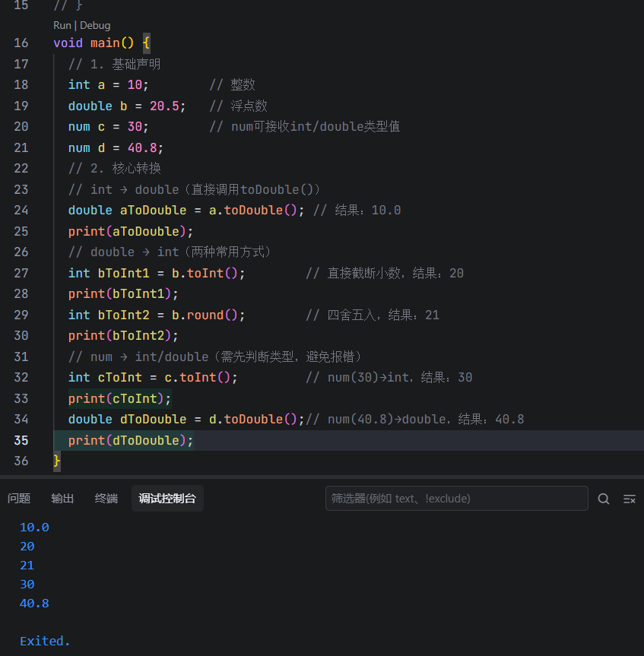Select the 10.0 output line in console
Screen dimensions: 644x656
pyautogui.click(x=34, y=527)
